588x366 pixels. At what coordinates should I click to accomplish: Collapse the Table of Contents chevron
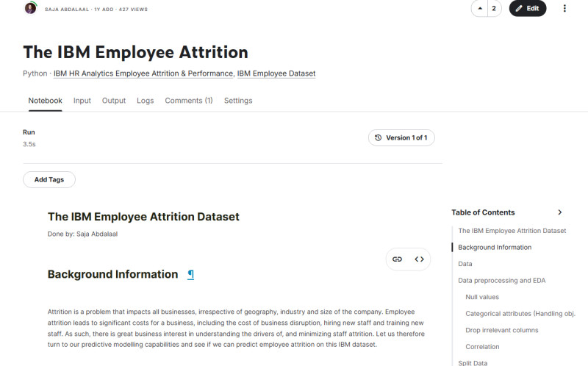point(559,212)
